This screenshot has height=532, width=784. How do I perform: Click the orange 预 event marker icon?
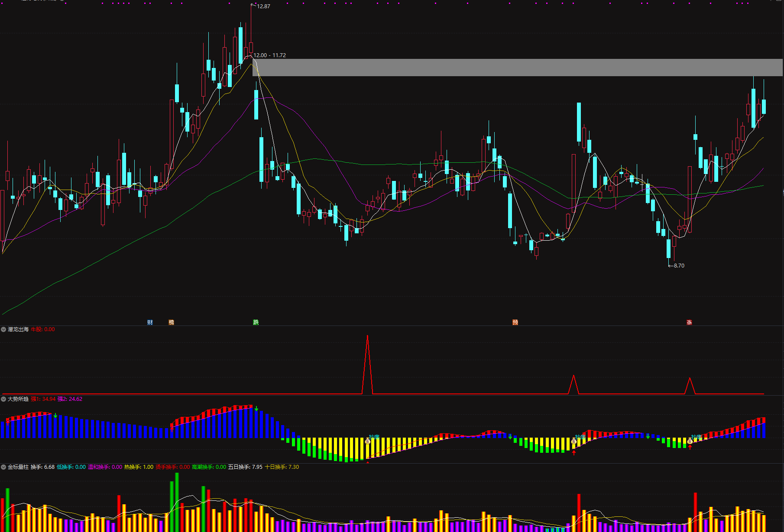tap(515, 322)
